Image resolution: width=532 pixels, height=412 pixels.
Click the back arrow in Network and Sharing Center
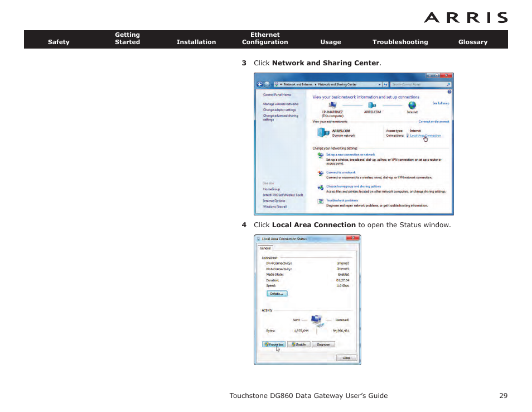(260, 84)
